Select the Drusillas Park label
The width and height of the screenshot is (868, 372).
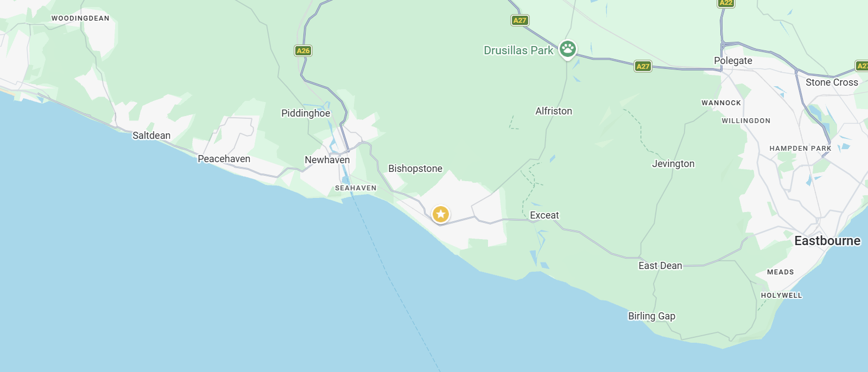518,50
